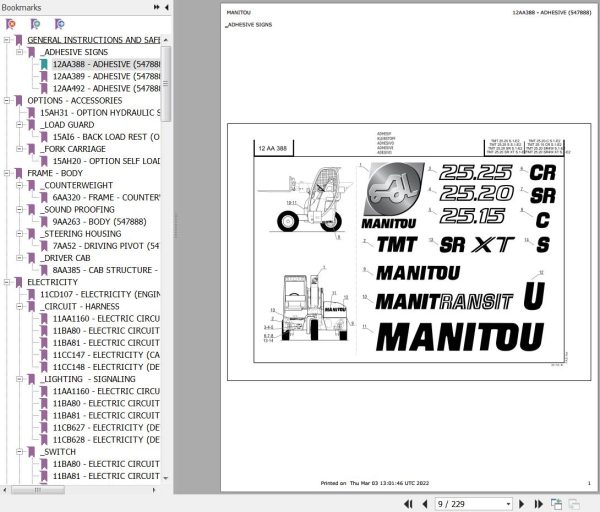Screen dimensions: 600x512
Task: Collapse the _COUNTERWEIGHT node
Action: pos(19,185)
